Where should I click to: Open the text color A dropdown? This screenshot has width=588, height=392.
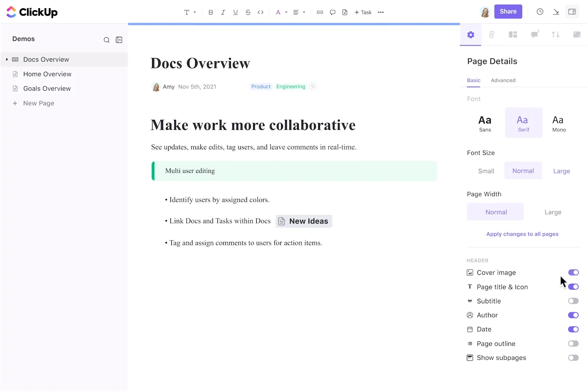click(281, 12)
